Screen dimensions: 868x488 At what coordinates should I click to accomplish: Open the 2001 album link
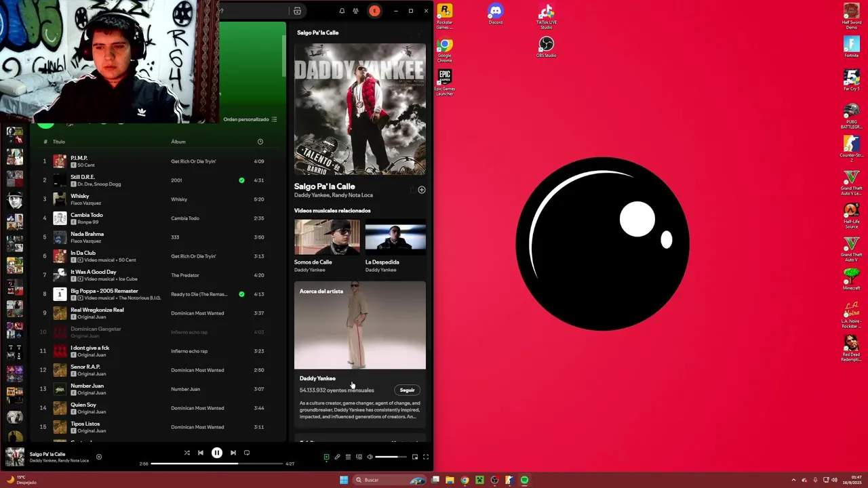point(176,180)
